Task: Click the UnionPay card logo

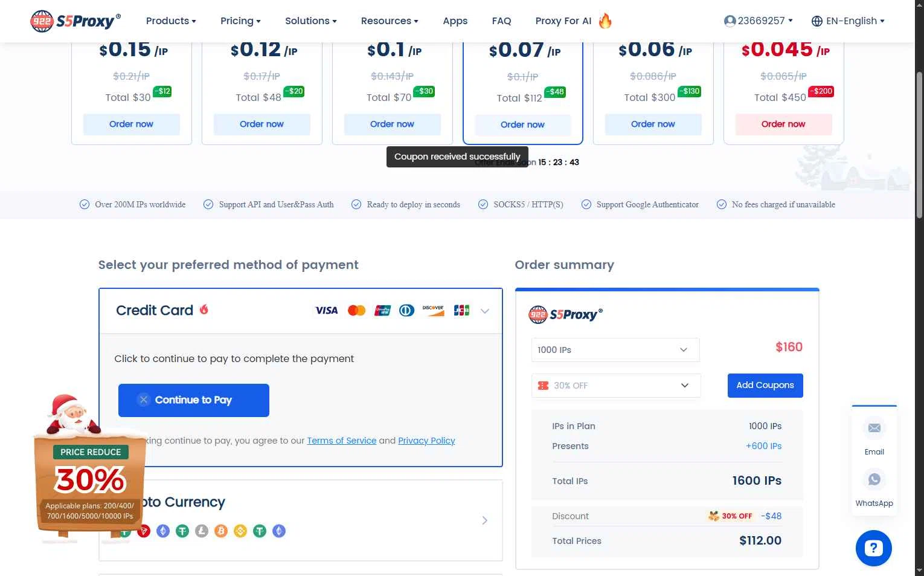Action: click(x=382, y=311)
